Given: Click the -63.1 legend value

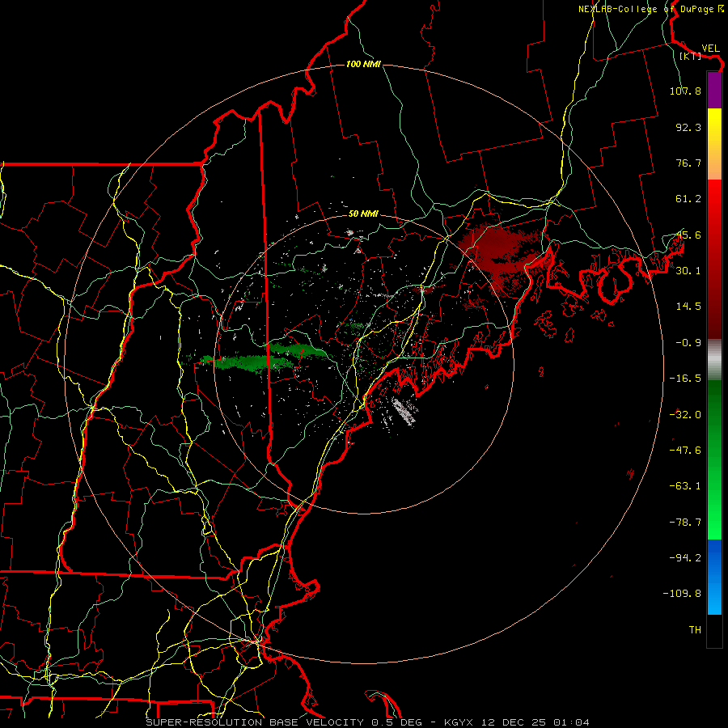Looking at the screenshot, I should click(x=685, y=486).
